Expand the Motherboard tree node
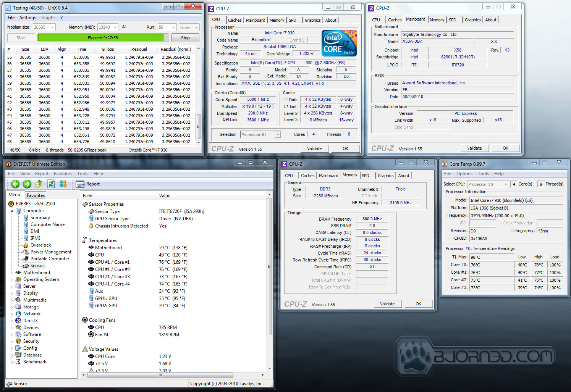The width and height of the screenshot is (571, 392). 11,273
